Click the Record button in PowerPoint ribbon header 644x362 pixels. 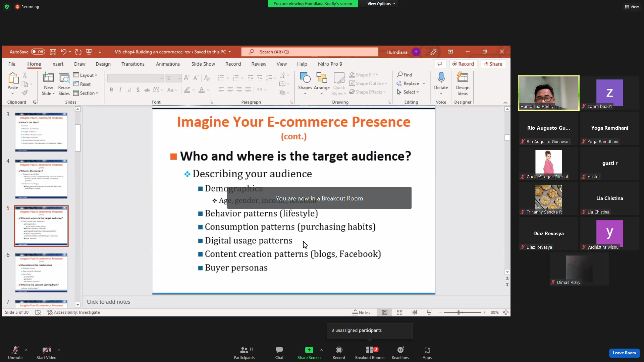click(463, 64)
